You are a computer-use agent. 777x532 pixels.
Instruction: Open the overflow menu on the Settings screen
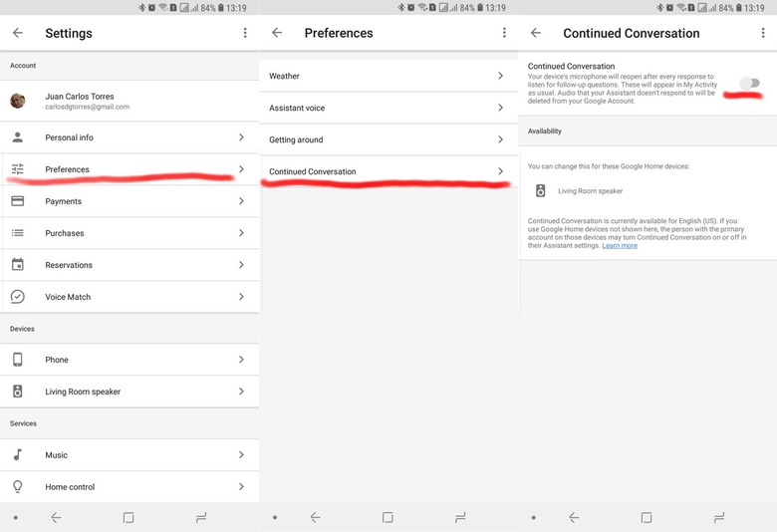pyautogui.click(x=245, y=33)
